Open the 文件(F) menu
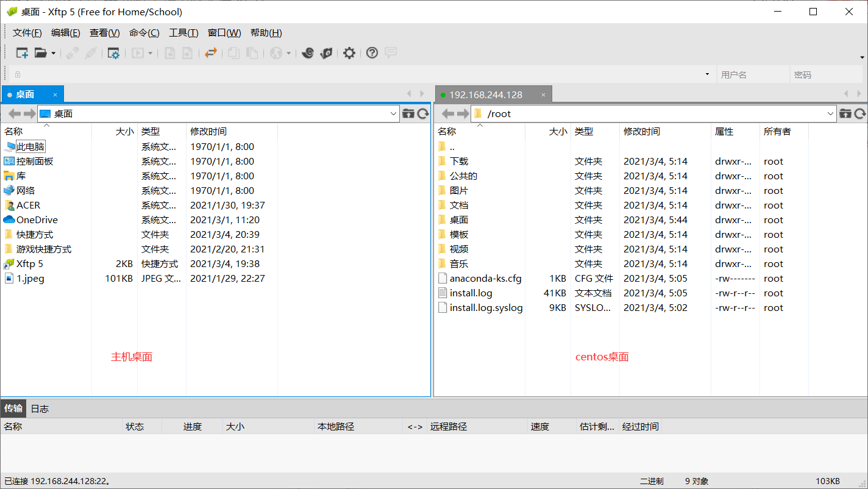This screenshot has width=868, height=489. pyautogui.click(x=27, y=33)
